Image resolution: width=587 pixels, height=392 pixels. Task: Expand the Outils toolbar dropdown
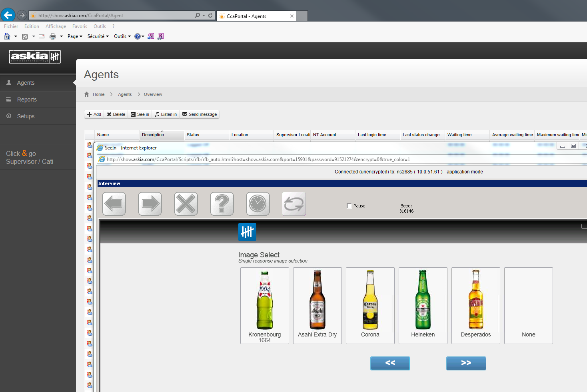(122, 36)
